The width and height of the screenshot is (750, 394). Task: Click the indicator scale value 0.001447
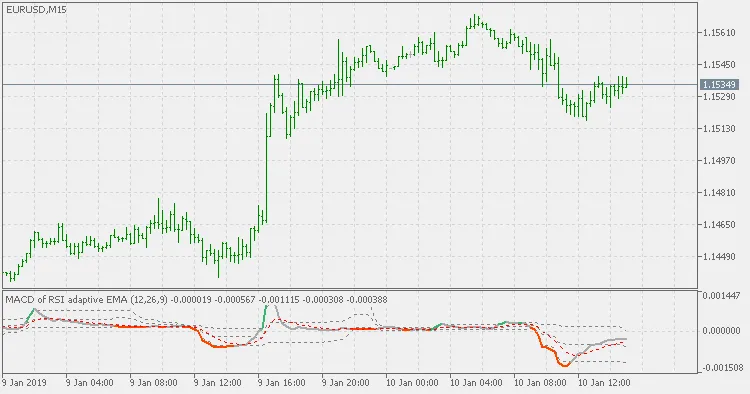point(721,296)
